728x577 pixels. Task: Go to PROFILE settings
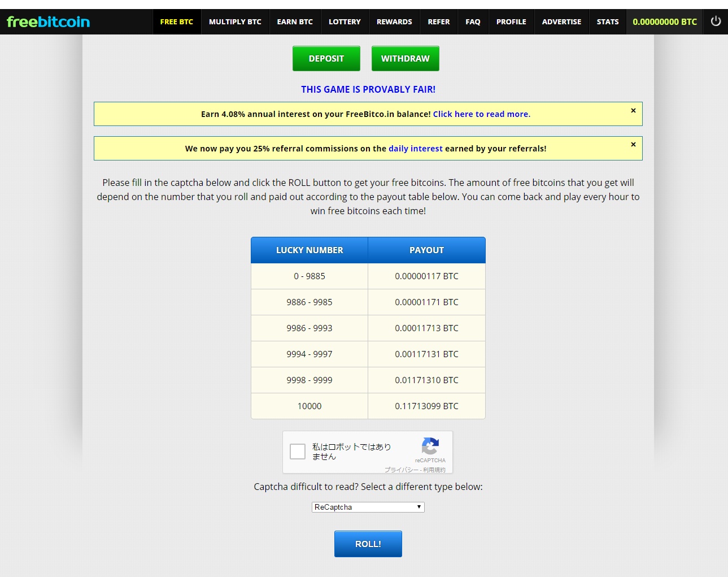click(x=511, y=22)
